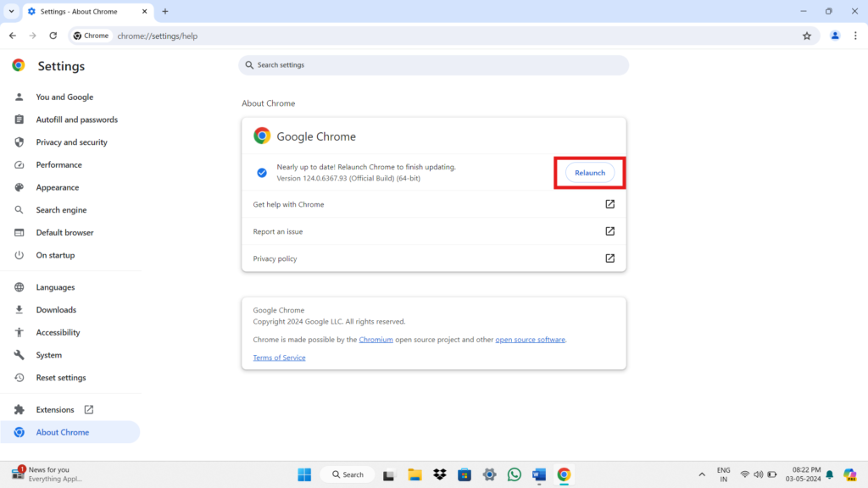Click the browser forward arrow

click(33, 36)
